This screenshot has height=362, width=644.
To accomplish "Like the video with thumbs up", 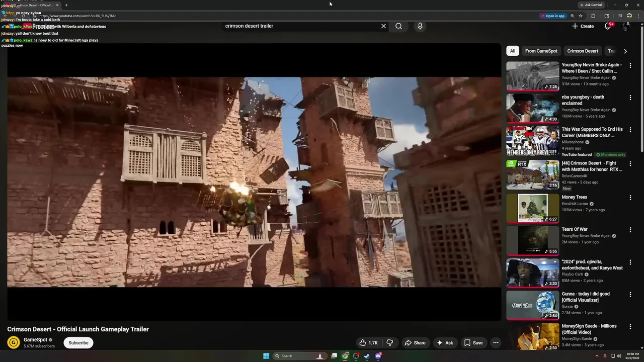I will pos(368,343).
